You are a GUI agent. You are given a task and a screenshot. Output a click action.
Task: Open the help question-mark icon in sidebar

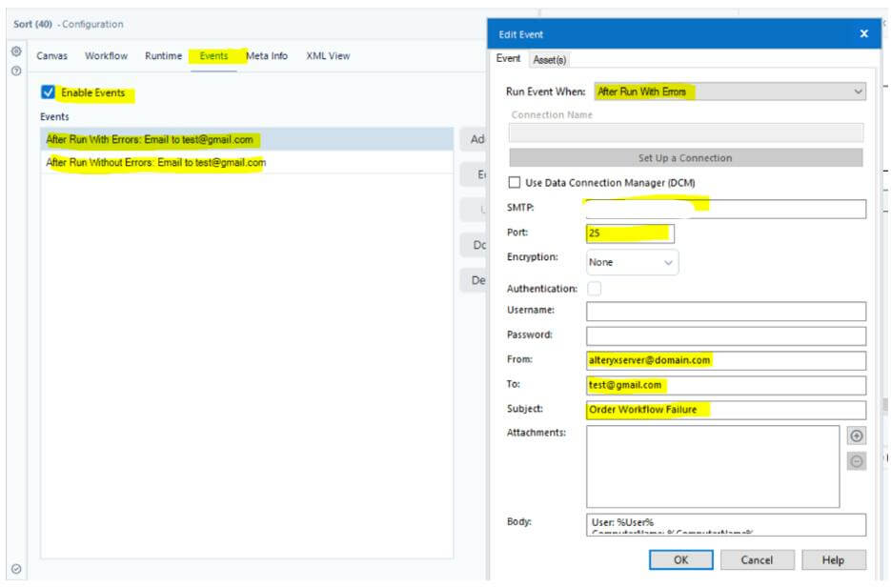tap(16, 71)
